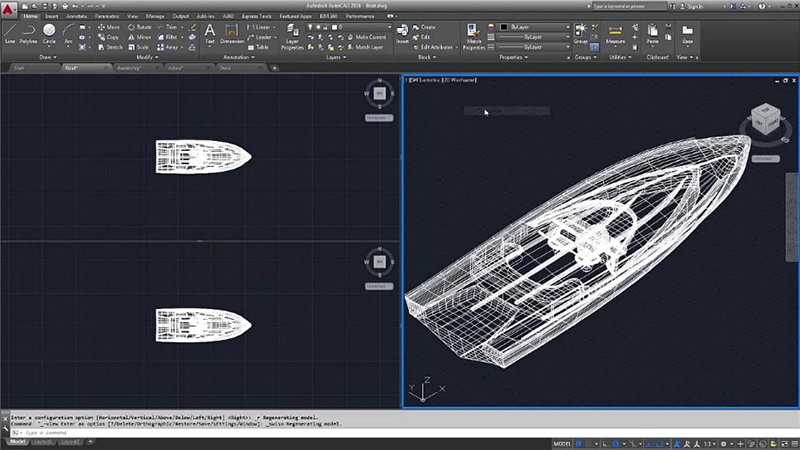Open the Annotate ribbon tab
The image size is (800, 450).
(77, 16)
